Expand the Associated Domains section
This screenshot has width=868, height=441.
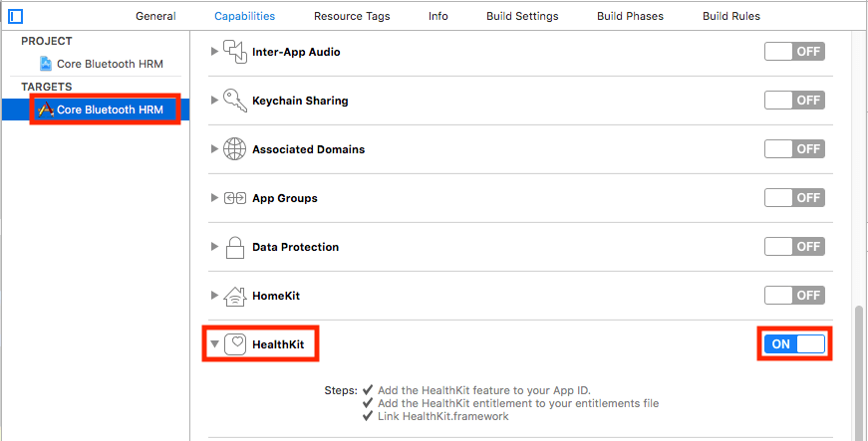214,149
